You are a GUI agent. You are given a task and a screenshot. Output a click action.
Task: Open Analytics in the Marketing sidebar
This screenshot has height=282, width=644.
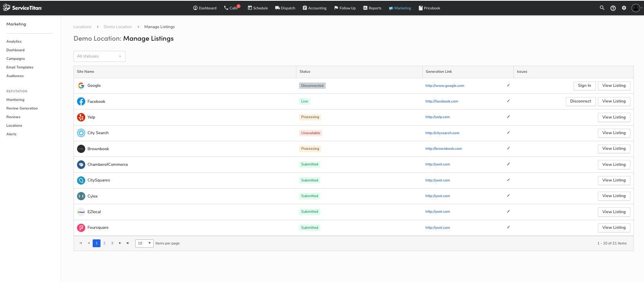[x=14, y=41]
